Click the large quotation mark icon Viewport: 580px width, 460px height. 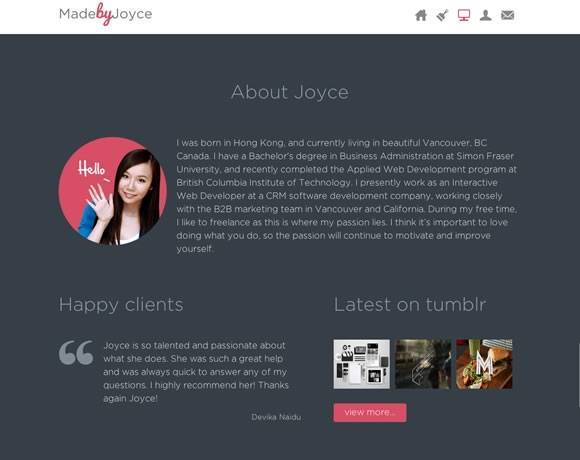pyautogui.click(x=76, y=353)
